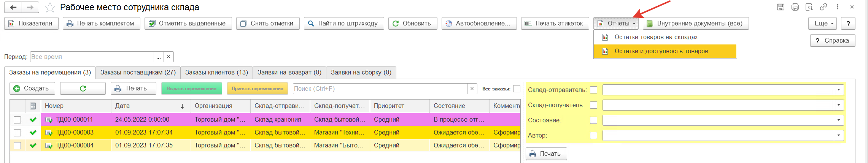Viewport: 868px width, 163px height.
Task: Enable the Склад-отправитель filter checkbox
Action: [593, 90]
